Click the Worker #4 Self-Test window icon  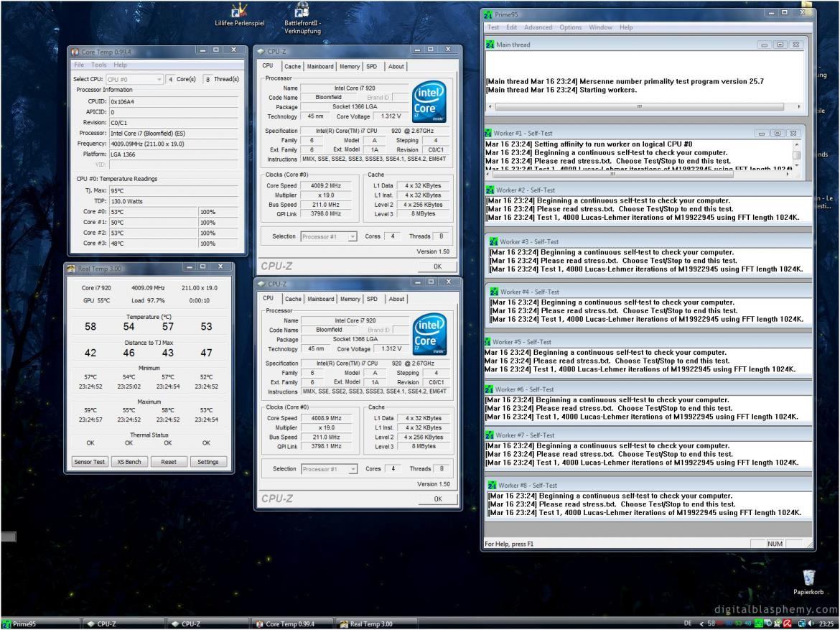tap(494, 292)
